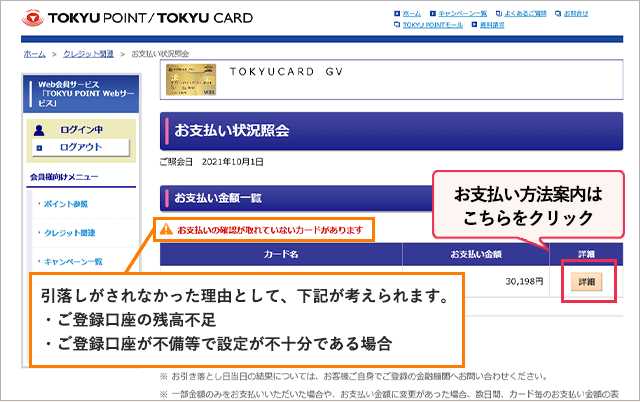Open the よくあるご質問 FAQ link
This screenshot has width=640, height=402.
tap(525, 13)
